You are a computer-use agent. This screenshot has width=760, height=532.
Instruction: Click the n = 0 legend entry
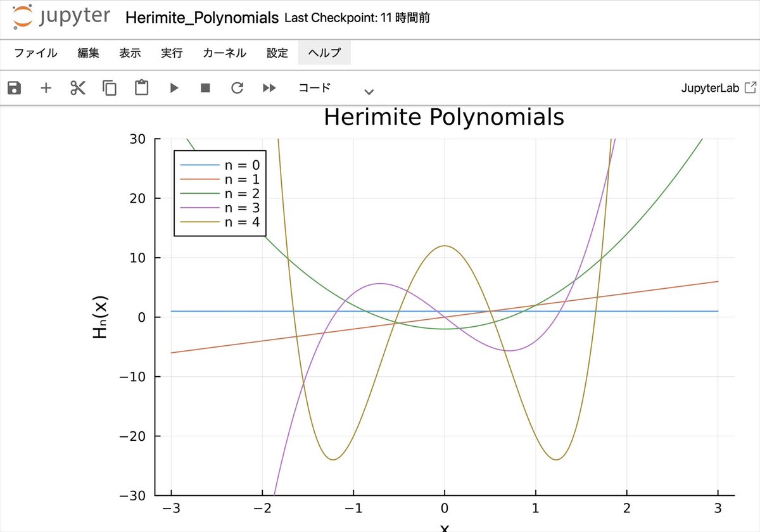point(220,165)
